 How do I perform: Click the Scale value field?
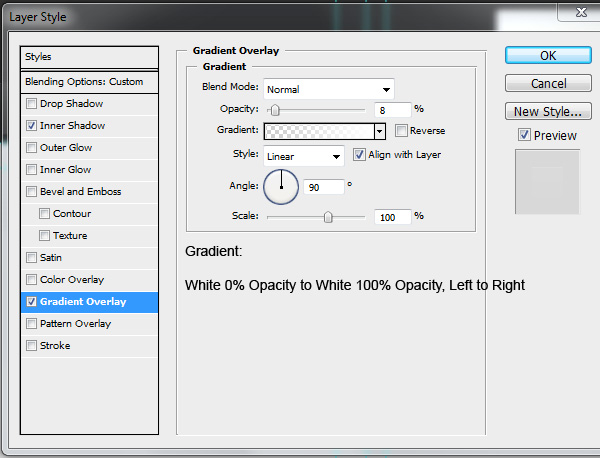[393, 217]
